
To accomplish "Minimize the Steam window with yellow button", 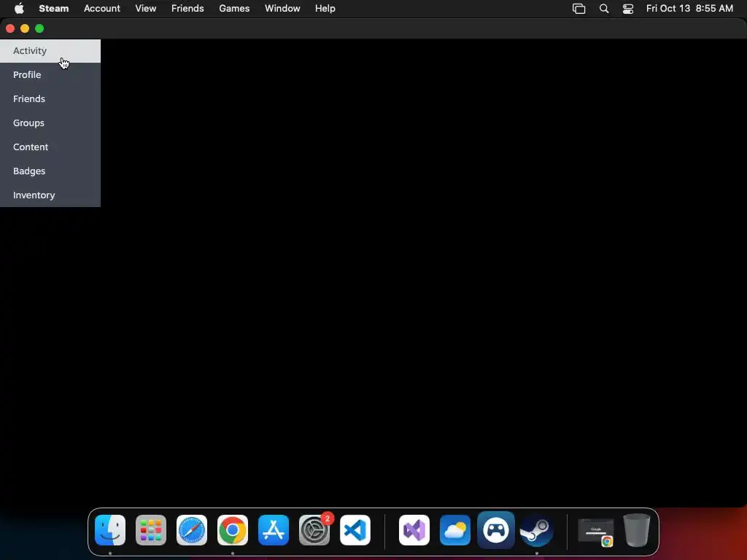I will (25, 28).
